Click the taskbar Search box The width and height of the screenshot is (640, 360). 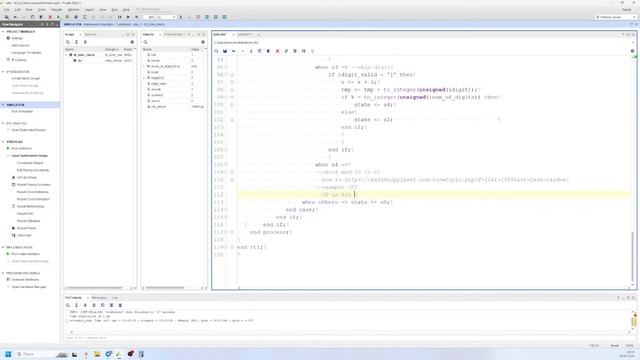(41, 354)
